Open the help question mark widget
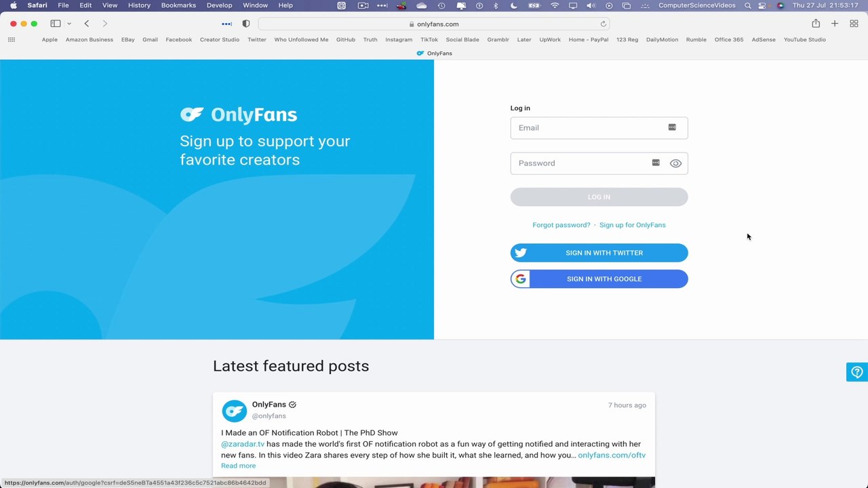This screenshot has width=868, height=488. click(x=857, y=372)
